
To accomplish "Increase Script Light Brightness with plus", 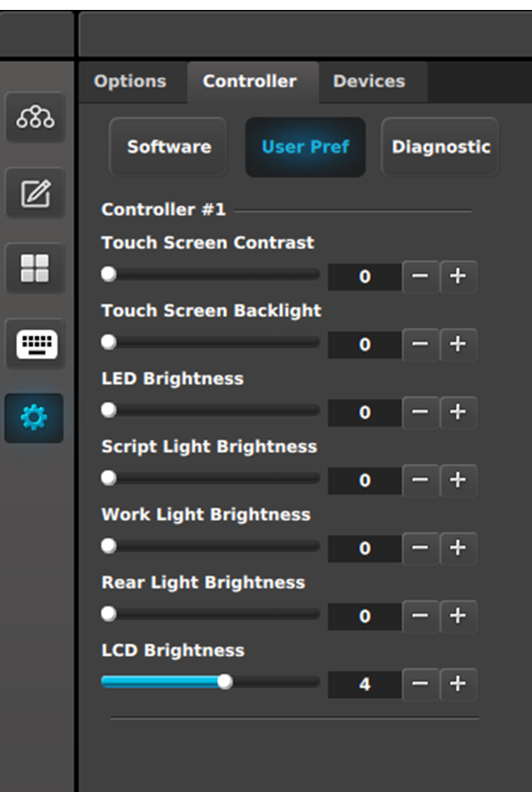I will 458,481.
